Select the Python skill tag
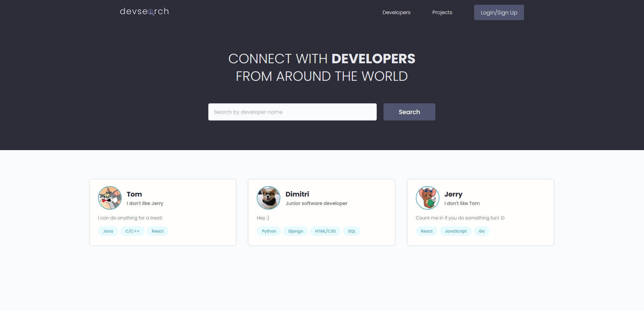Screen dimensions: 644x311 click(x=269, y=231)
